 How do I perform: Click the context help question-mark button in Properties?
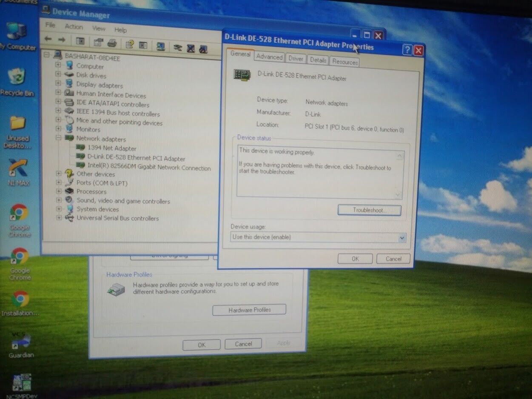(x=407, y=50)
